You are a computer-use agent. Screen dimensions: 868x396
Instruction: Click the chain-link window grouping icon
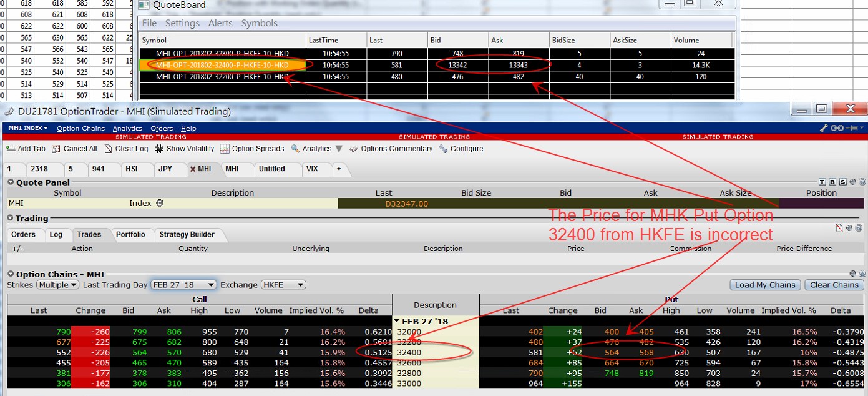pos(836,128)
